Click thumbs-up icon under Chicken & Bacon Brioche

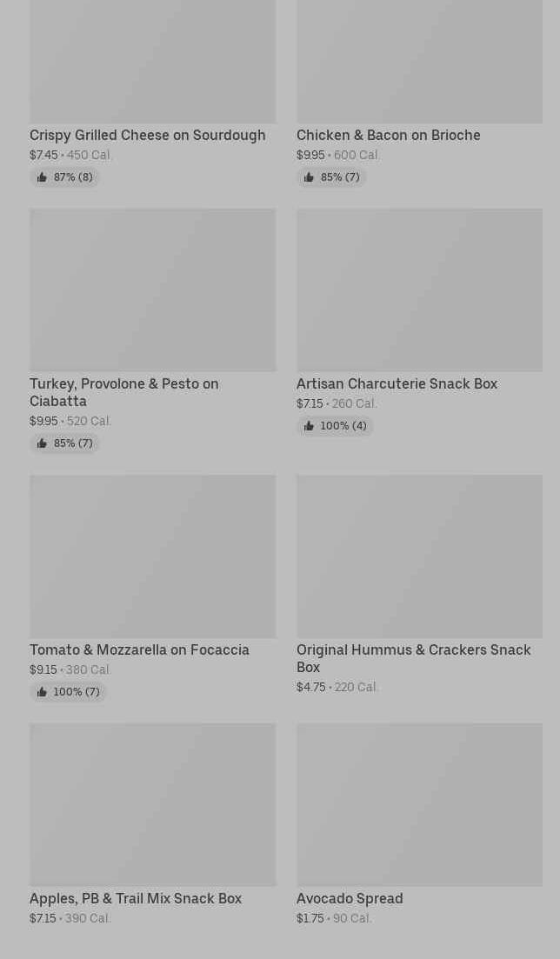coord(309,177)
